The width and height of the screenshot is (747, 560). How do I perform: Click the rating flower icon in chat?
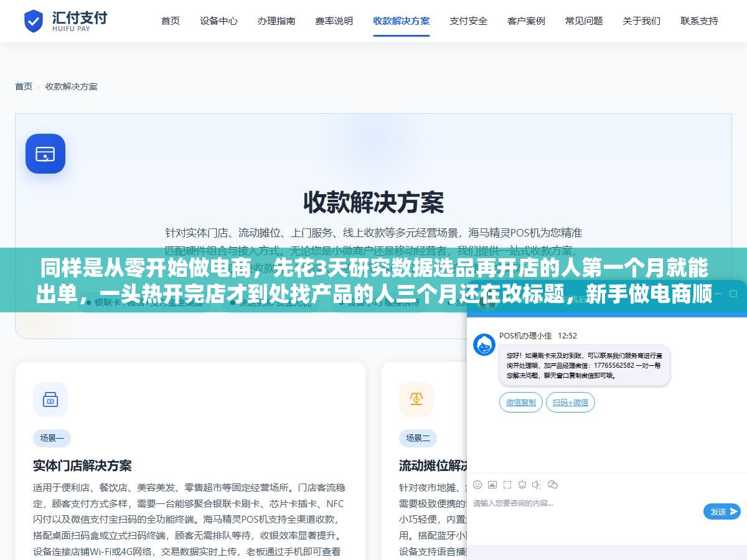[522, 485]
